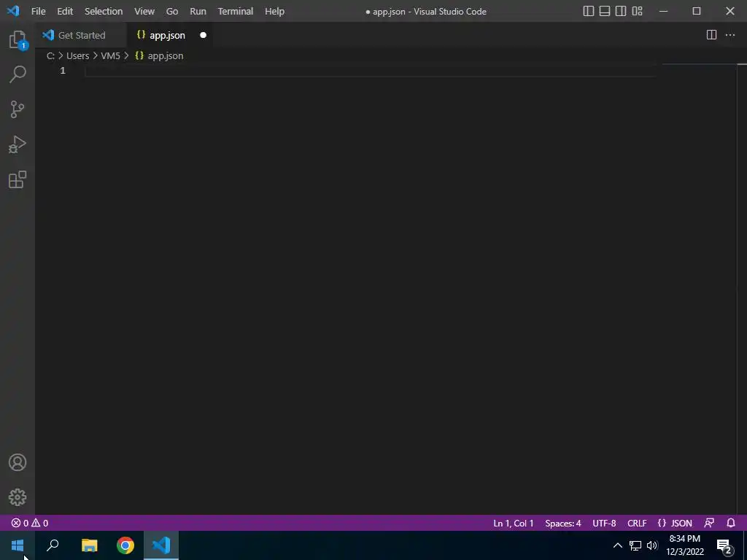Open the Run menu

198,11
